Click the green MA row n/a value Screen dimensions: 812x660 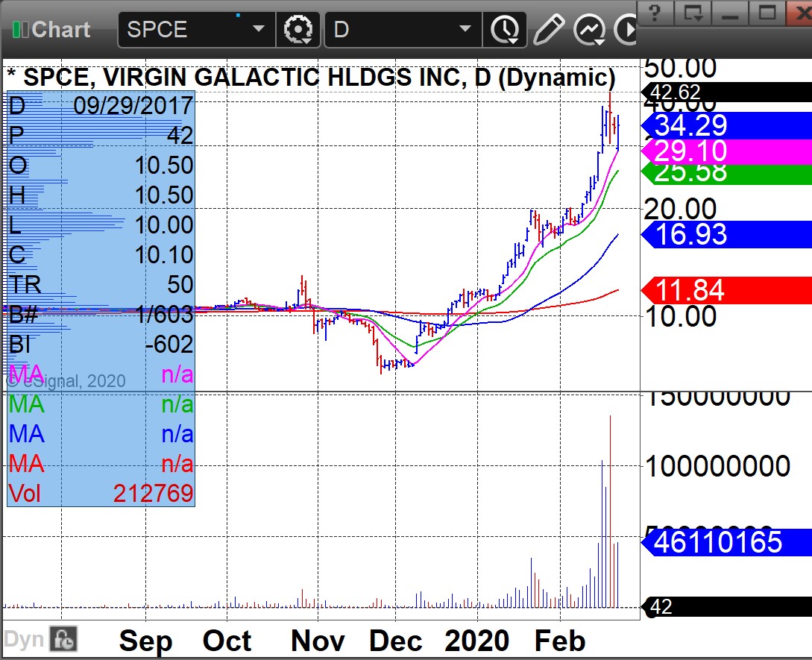click(x=177, y=404)
